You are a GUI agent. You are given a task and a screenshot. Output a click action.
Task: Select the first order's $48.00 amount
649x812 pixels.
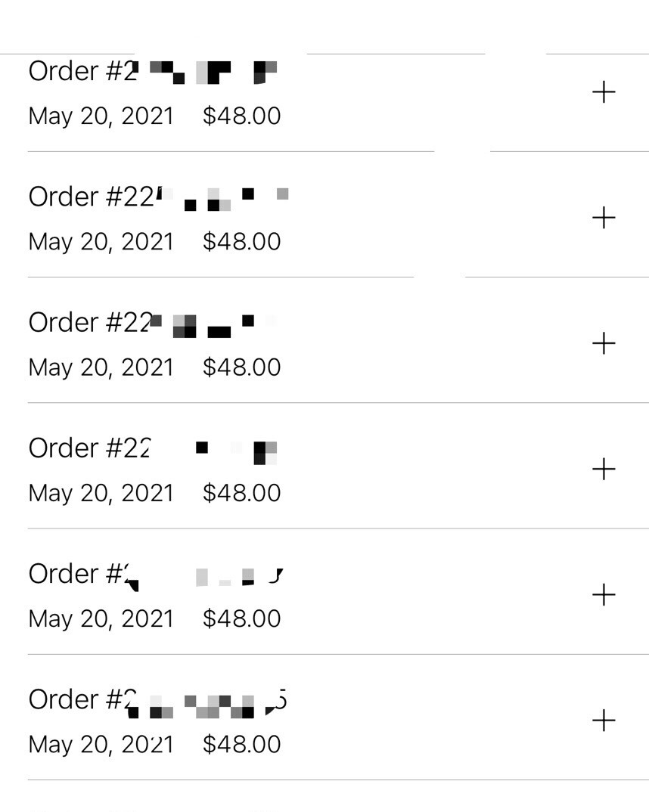tap(242, 116)
